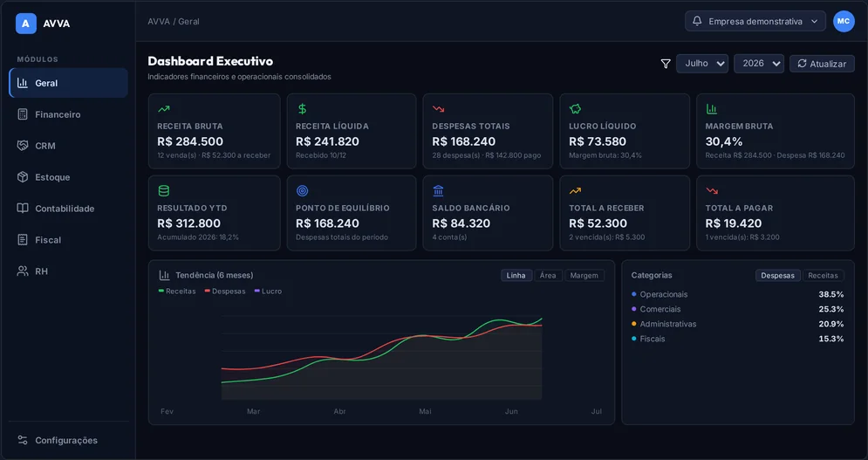Open the Contabilidade module
This screenshot has width=868, height=460.
(69, 209)
